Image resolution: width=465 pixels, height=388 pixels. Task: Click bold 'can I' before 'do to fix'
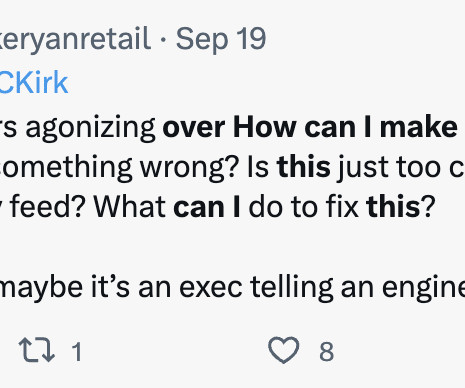pos(207,207)
